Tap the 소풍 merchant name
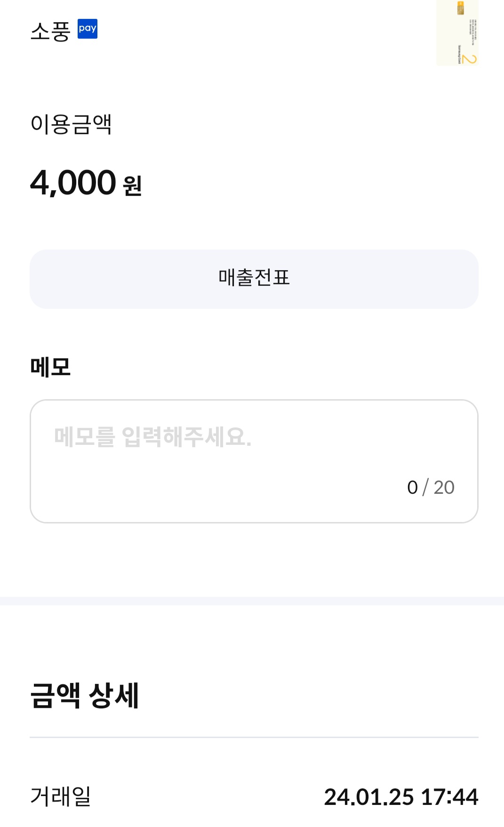 pyautogui.click(x=50, y=32)
